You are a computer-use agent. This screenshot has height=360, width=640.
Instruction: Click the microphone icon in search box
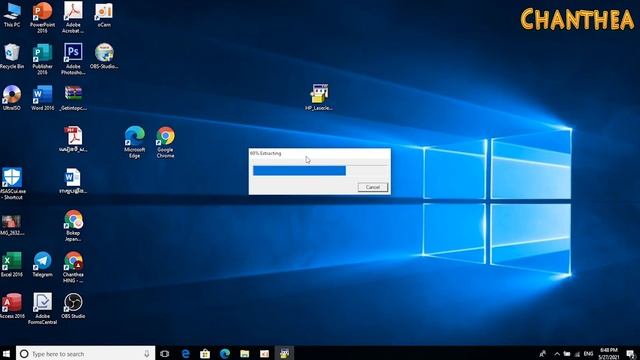pos(147,353)
